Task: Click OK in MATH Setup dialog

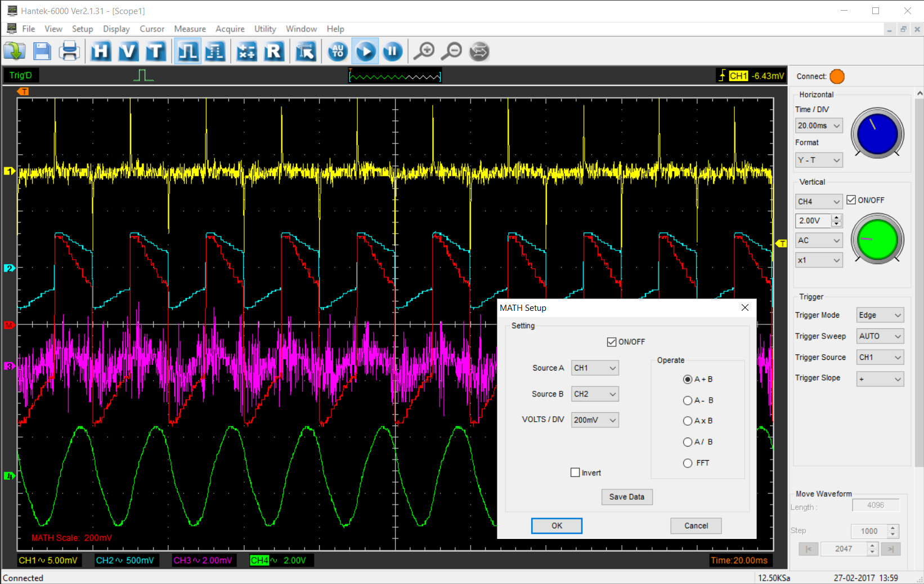Action: point(557,525)
